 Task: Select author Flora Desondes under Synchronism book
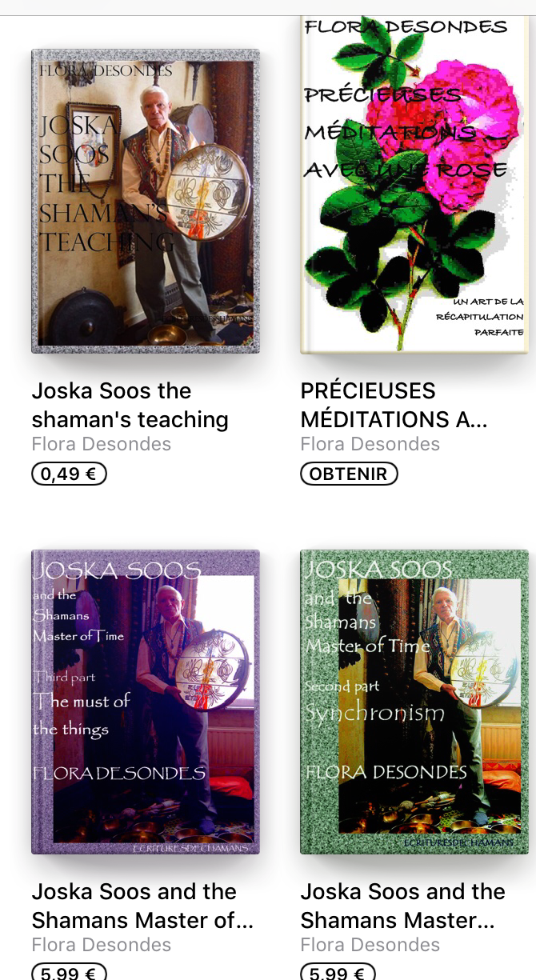tap(370, 945)
